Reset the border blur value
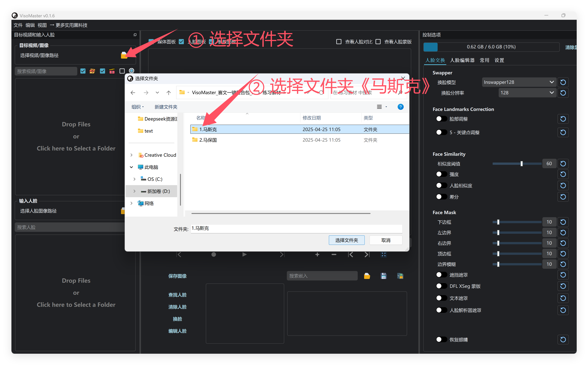This screenshot has width=588, height=365. (x=563, y=264)
